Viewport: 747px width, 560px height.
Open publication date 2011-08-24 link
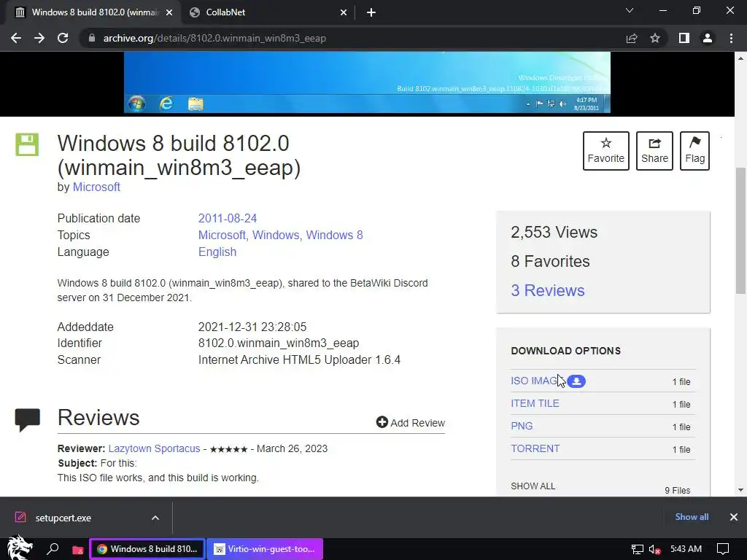coord(228,218)
